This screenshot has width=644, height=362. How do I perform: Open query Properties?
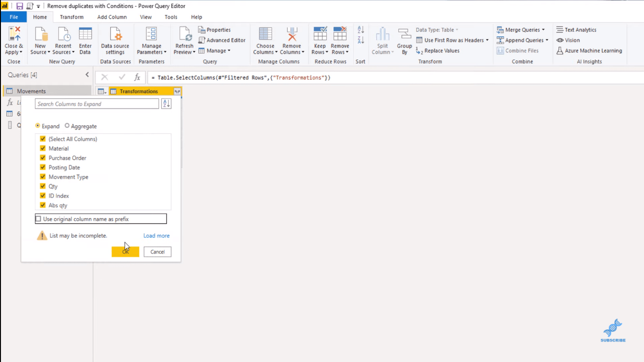(215, 30)
